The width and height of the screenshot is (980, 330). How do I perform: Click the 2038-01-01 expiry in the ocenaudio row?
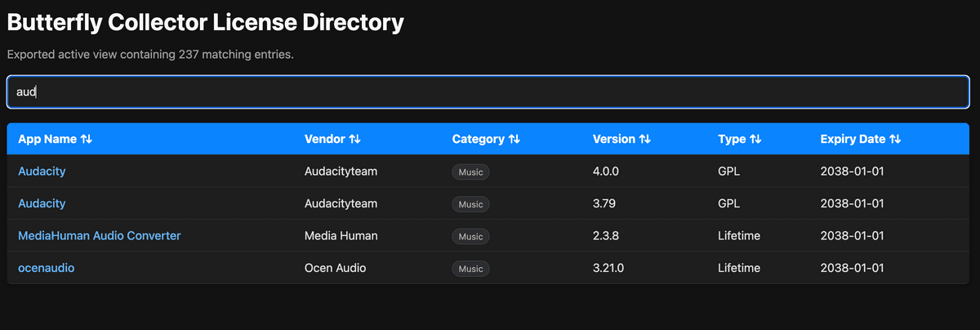pos(853,268)
